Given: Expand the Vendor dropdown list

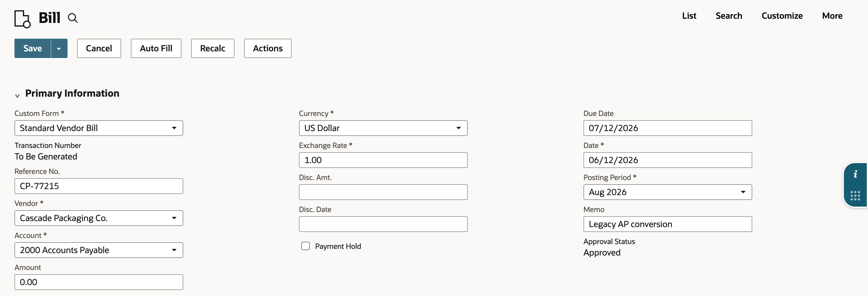Looking at the screenshot, I should (99, 218).
